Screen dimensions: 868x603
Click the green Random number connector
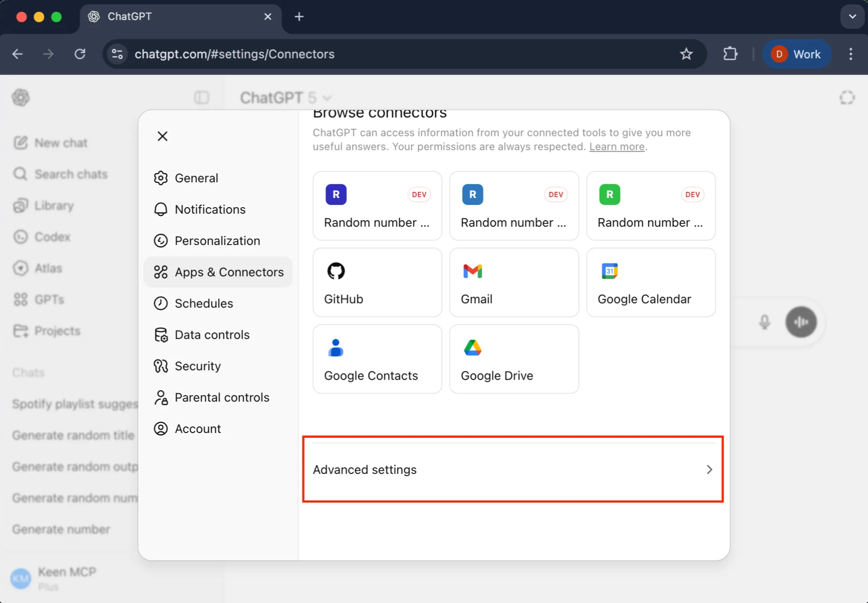650,206
